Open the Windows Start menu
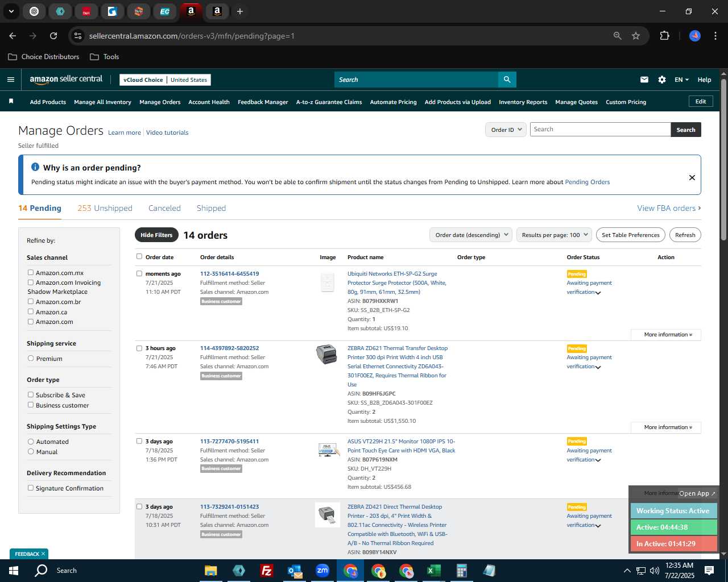Image resolution: width=728 pixels, height=582 pixels. click(14, 571)
